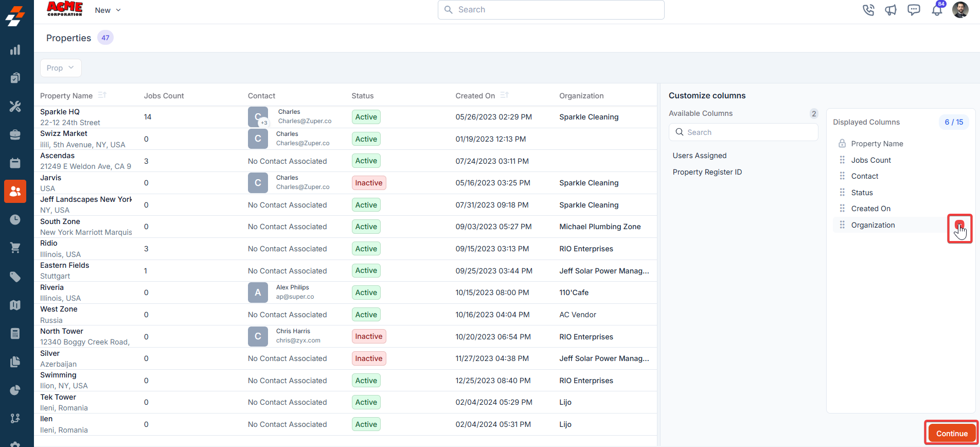Open the dashboard bar chart icon in sidebar
Viewport: 980px width, 447px height.
(15, 50)
